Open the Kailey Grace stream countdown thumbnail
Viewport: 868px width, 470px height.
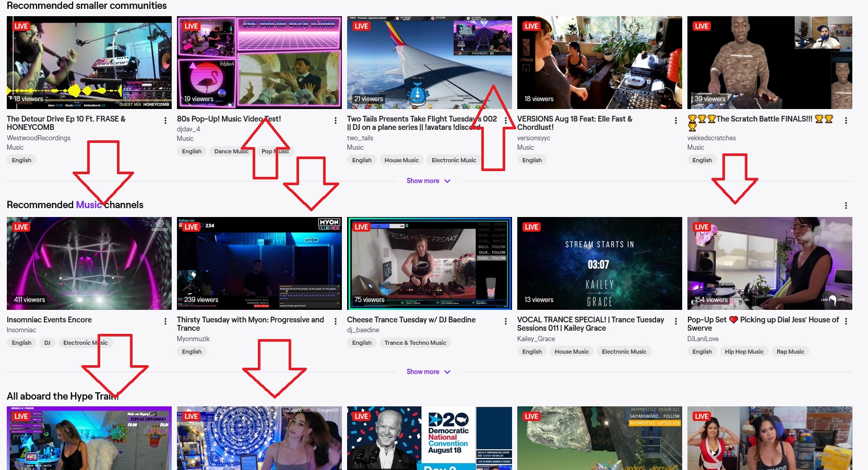599,263
